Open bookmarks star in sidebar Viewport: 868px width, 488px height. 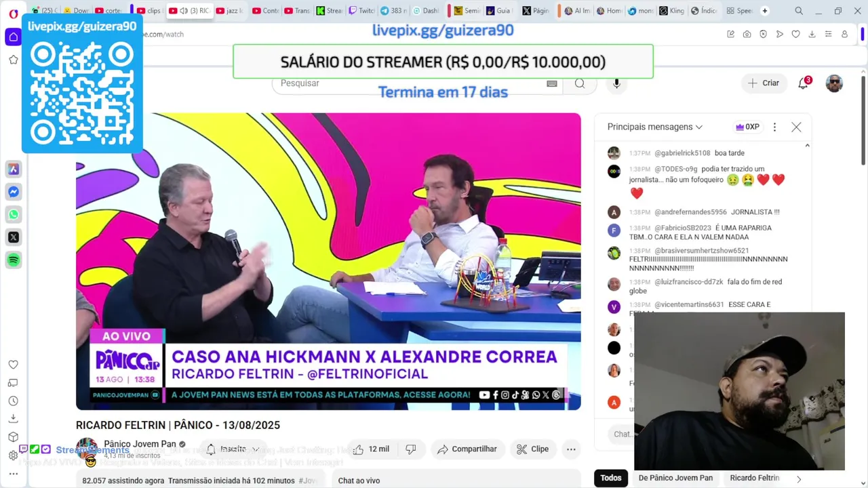pos(14,60)
